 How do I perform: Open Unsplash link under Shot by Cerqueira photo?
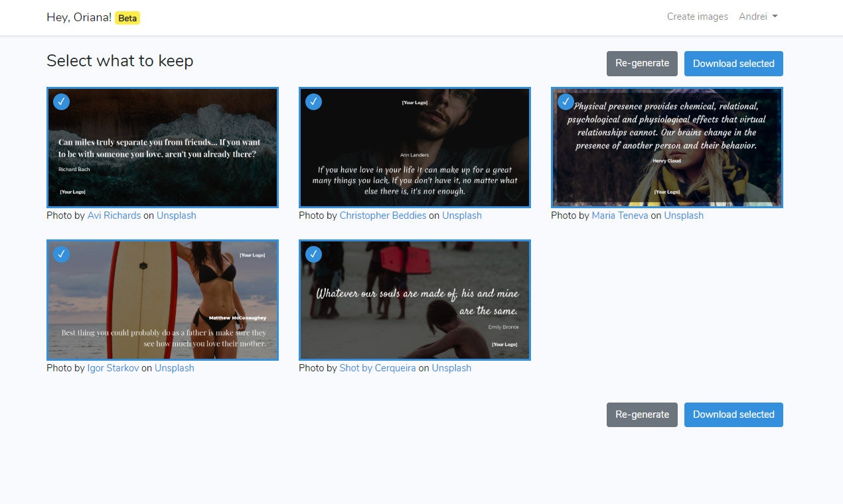coord(451,368)
